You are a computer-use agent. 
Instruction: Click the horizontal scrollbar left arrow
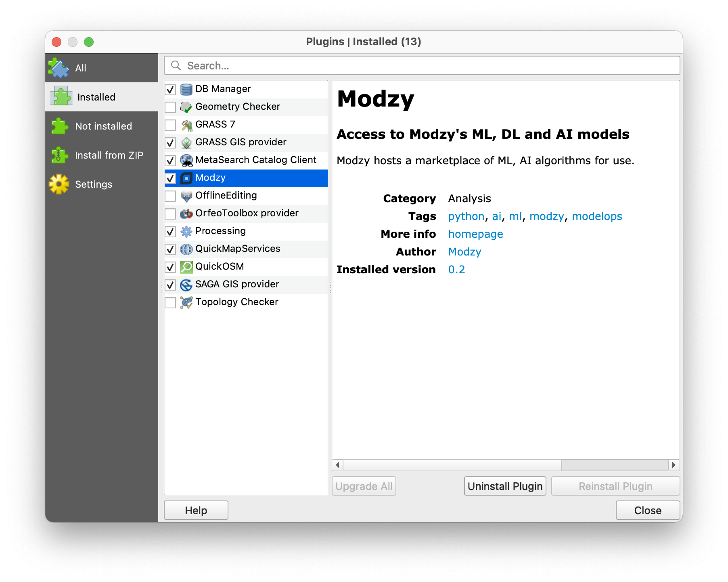[x=338, y=465]
